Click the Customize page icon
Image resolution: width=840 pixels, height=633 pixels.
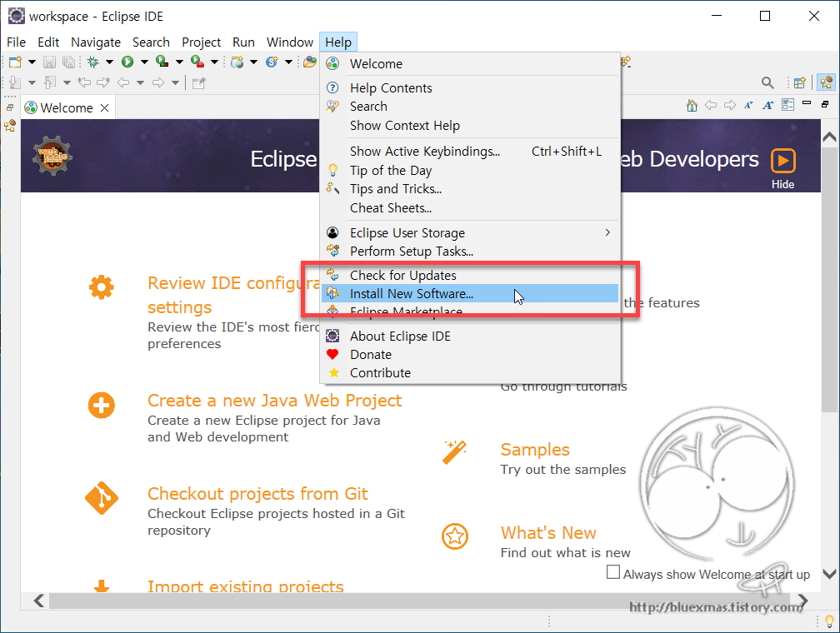787,105
